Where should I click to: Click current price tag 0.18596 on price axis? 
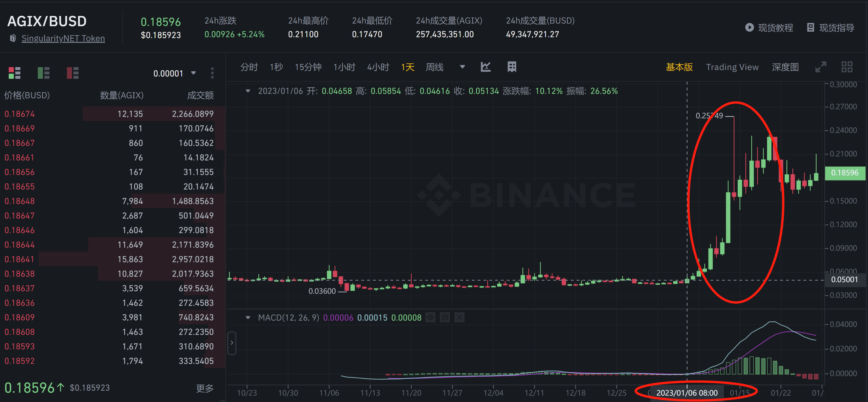pyautogui.click(x=844, y=173)
